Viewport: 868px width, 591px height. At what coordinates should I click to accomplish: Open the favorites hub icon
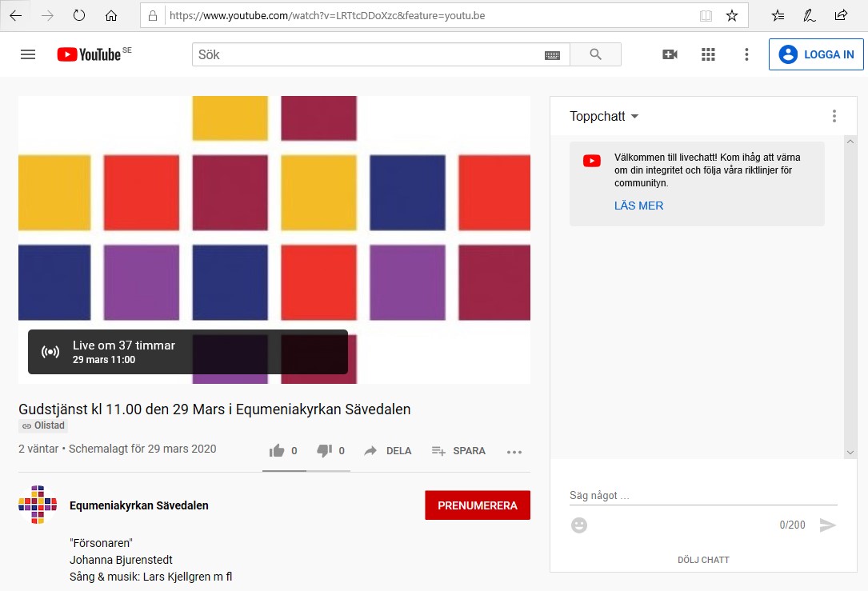click(778, 15)
